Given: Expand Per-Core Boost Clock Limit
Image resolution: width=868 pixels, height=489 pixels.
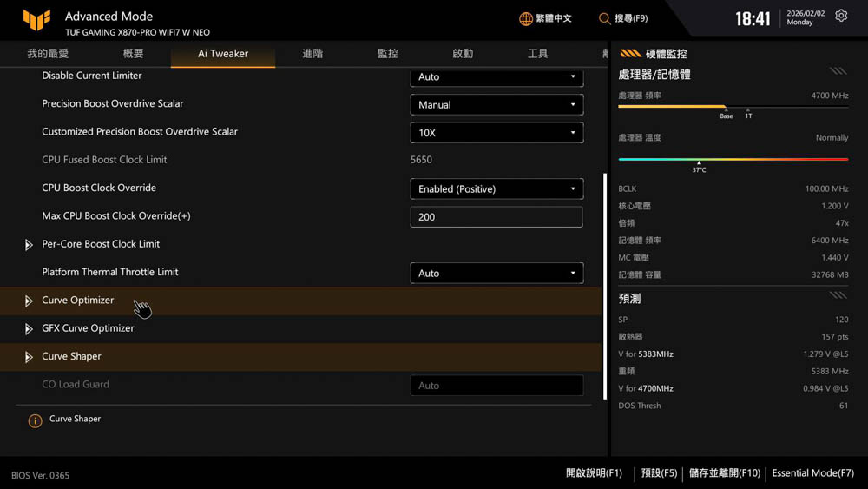Looking at the screenshot, I should pyautogui.click(x=29, y=245).
